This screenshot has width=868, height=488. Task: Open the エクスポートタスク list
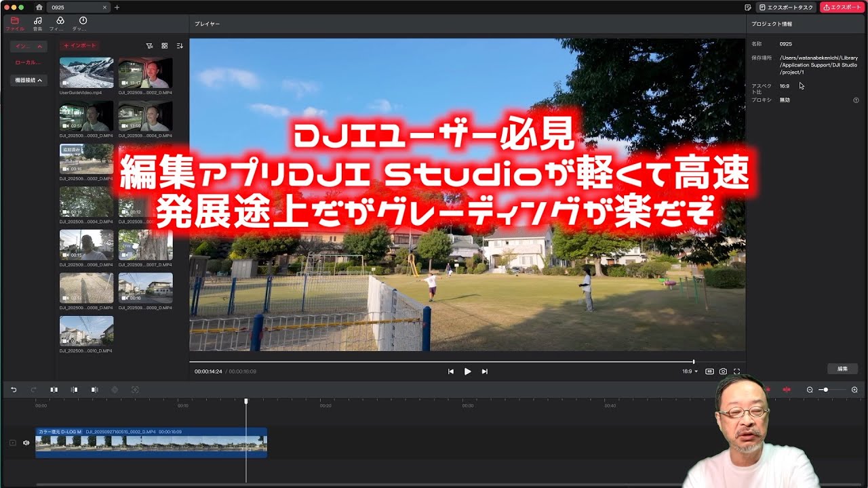tap(786, 7)
